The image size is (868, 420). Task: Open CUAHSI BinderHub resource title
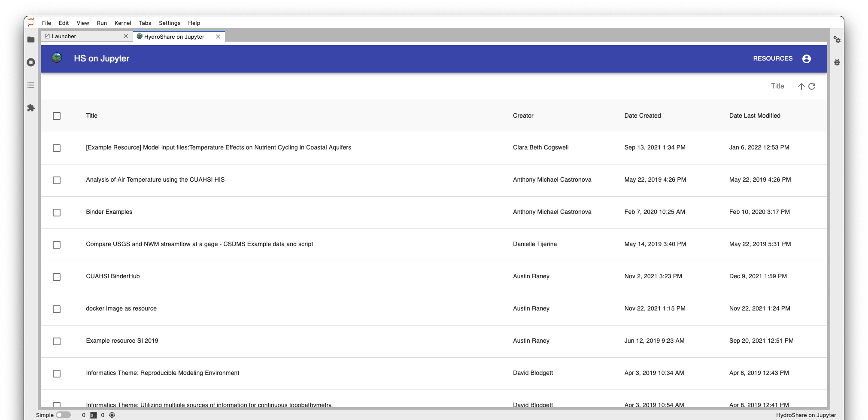(113, 276)
